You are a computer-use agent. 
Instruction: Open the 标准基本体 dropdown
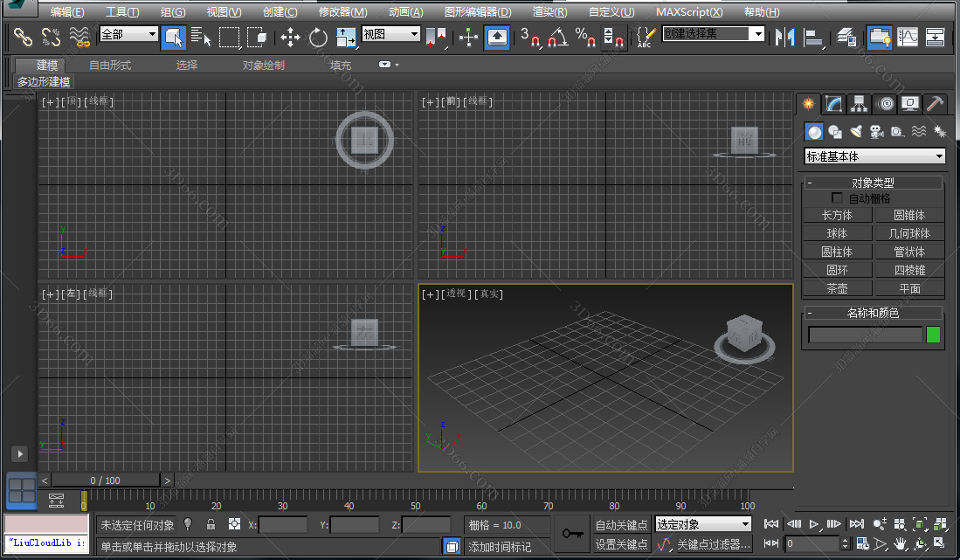tap(874, 156)
